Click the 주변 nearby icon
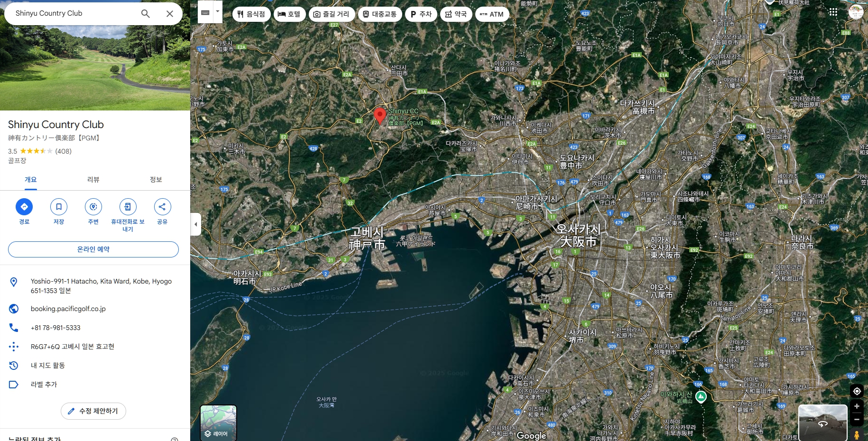The image size is (868, 441). pyautogui.click(x=93, y=207)
